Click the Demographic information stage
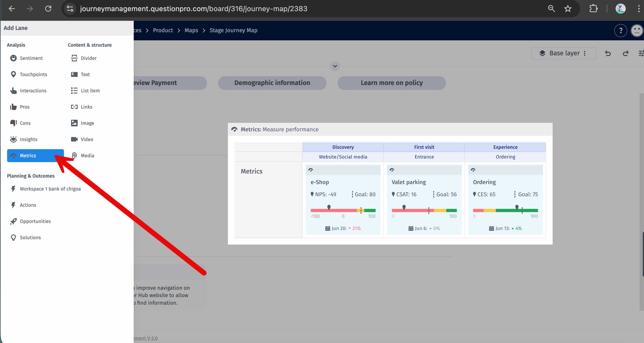The image size is (644, 343). (x=272, y=83)
